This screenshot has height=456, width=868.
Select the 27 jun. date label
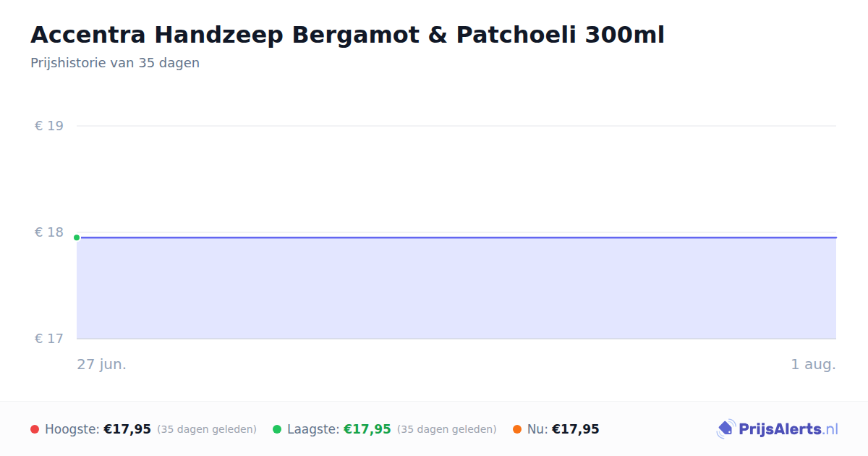[x=102, y=364]
